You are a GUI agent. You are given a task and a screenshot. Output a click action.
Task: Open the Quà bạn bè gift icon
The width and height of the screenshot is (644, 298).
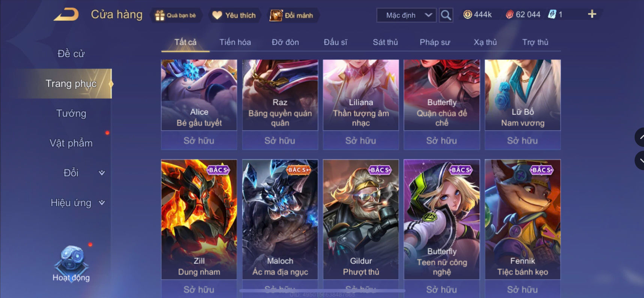click(x=160, y=15)
